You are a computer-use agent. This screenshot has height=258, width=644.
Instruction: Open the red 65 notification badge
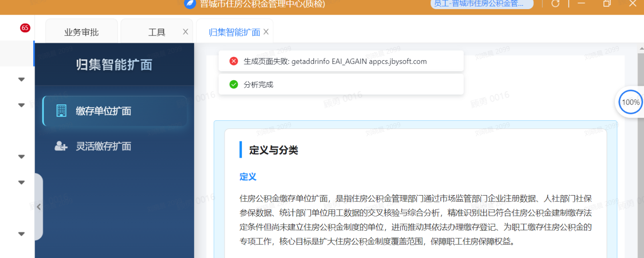click(25, 28)
